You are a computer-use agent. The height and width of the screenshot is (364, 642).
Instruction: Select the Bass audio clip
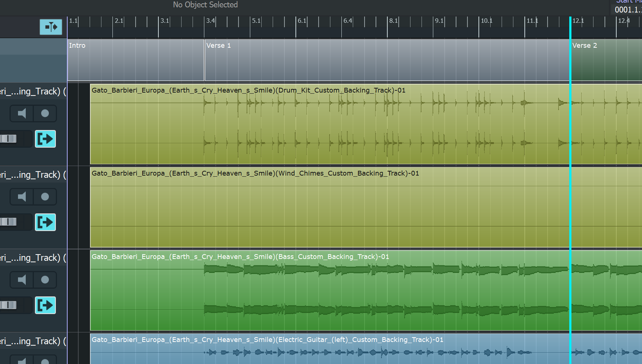click(x=366, y=291)
